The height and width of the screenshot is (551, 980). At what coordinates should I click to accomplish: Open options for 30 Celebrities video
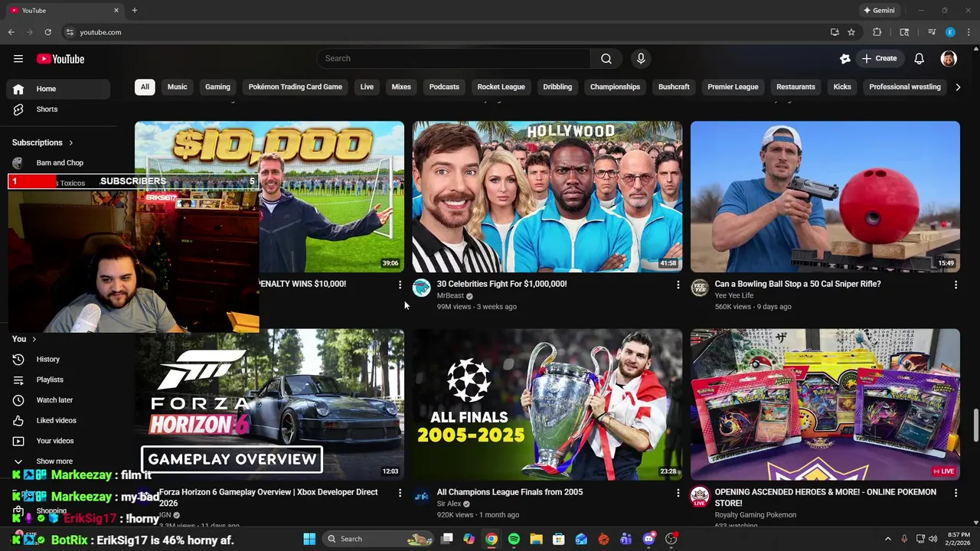click(678, 285)
